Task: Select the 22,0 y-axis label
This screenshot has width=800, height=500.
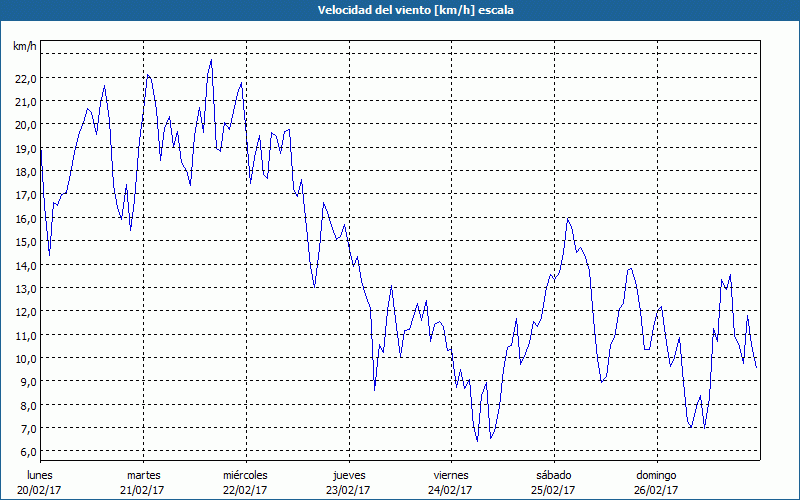Action: pos(25,78)
